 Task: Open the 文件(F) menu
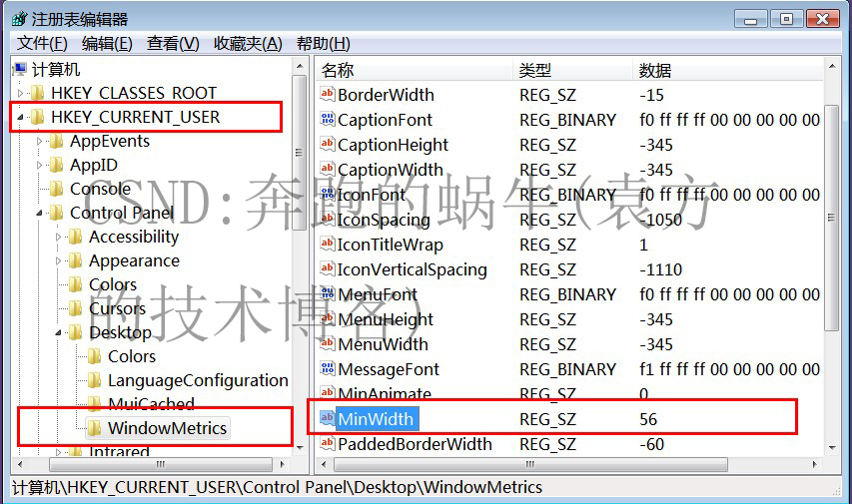42,44
